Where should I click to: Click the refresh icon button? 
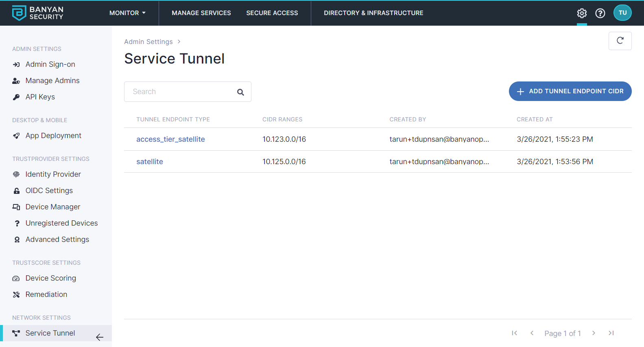tap(620, 41)
